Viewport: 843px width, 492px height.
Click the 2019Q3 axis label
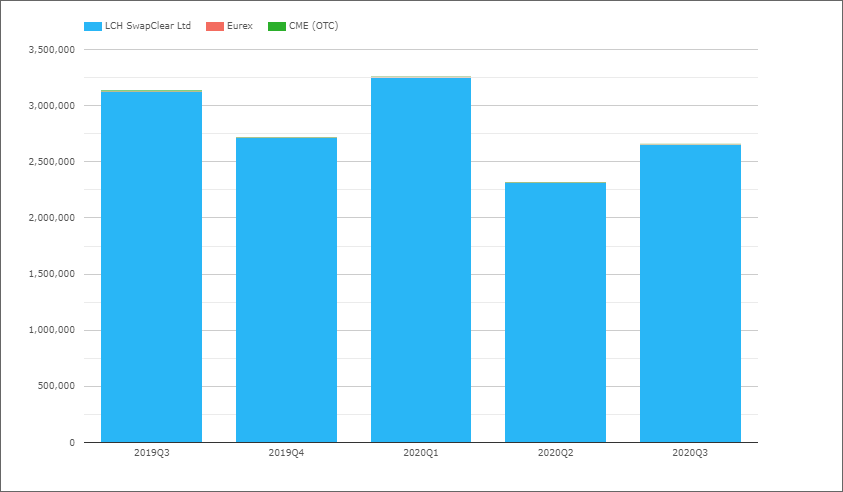152,453
